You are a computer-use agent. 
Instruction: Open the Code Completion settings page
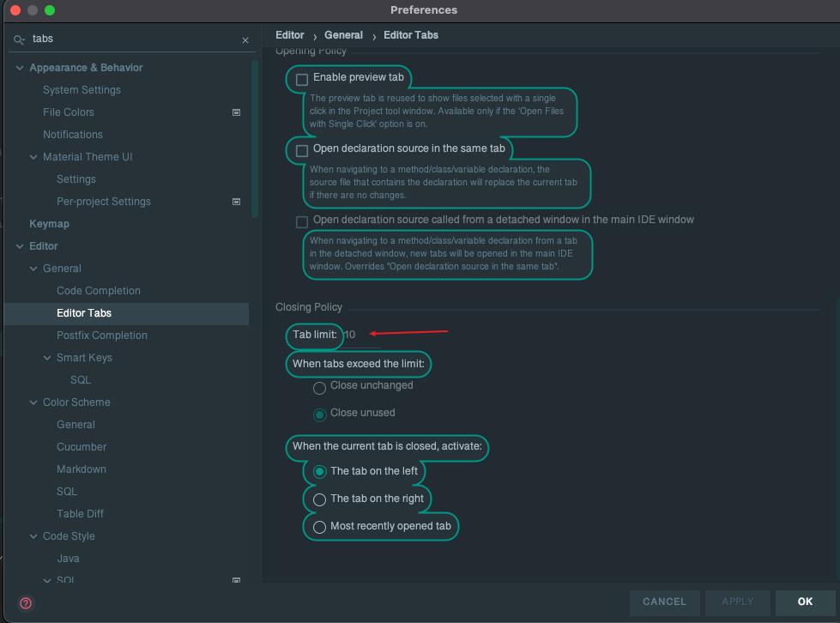[x=99, y=291]
